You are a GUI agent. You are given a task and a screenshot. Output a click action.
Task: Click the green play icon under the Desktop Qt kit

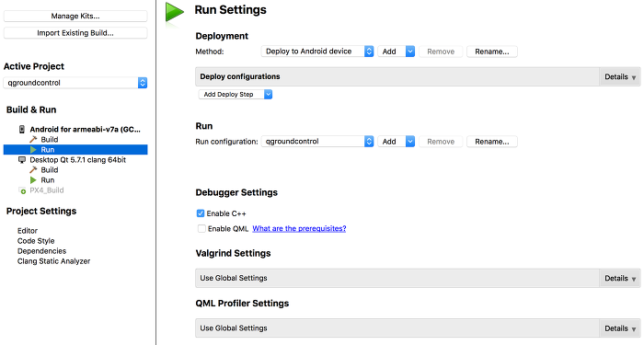(x=34, y=180)
